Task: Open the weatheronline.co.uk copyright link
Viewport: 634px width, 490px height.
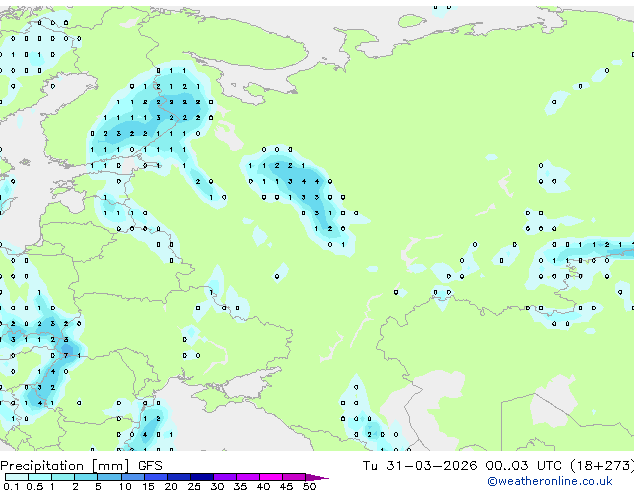Action: click(550, 481)
